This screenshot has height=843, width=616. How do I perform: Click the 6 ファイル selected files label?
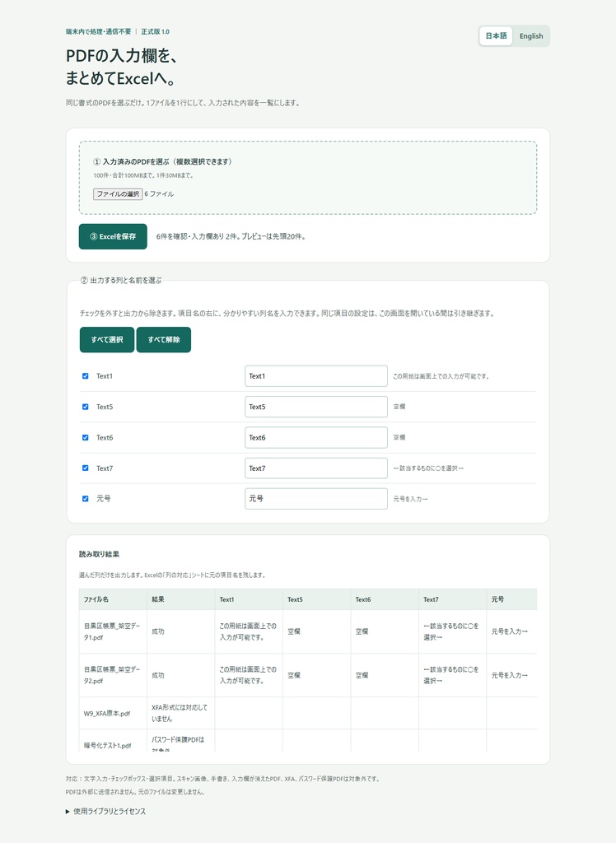click(159, 194)
